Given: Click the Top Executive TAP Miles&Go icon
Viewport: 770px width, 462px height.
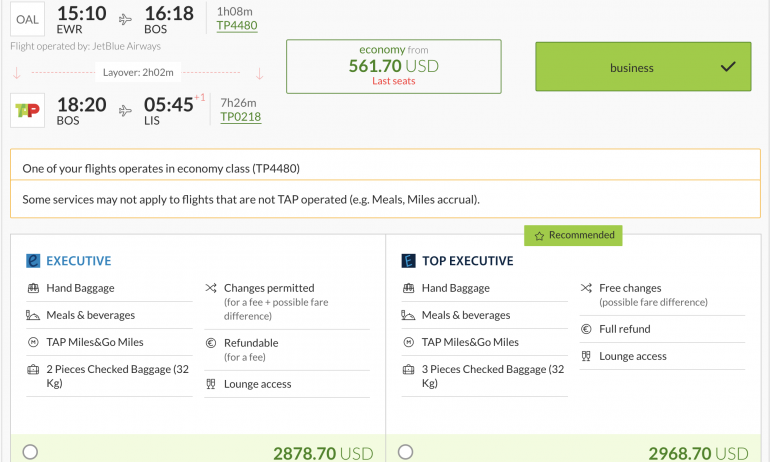Looking at the screenshot, I should [408, 342].
